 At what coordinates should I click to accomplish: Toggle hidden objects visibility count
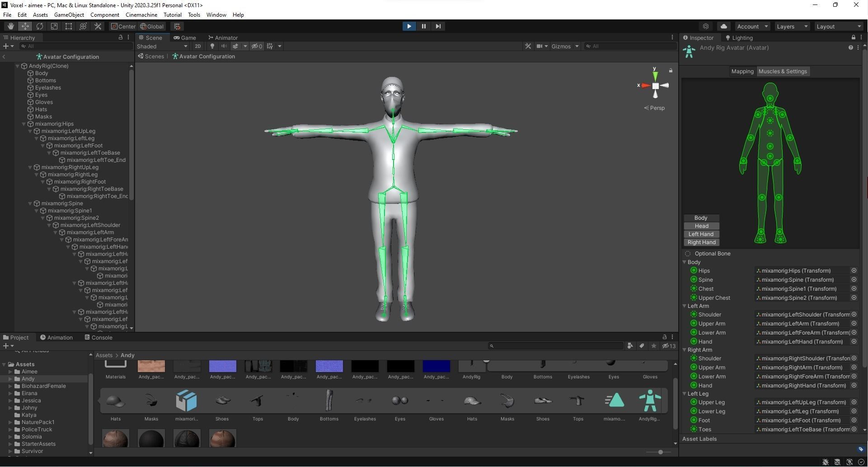257,46
